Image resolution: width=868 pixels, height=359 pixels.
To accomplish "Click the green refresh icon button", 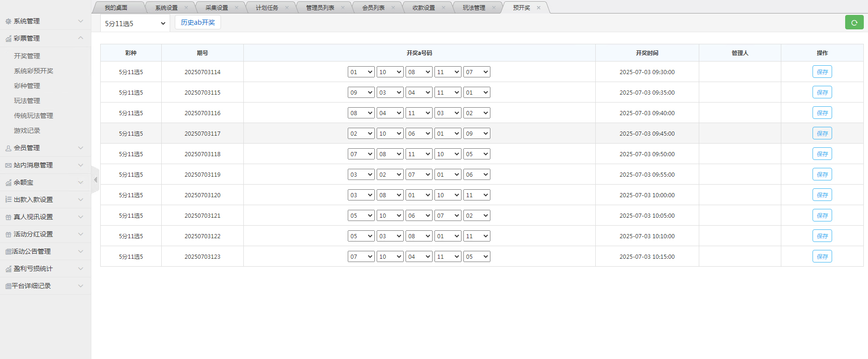I will tap(854, 22).
